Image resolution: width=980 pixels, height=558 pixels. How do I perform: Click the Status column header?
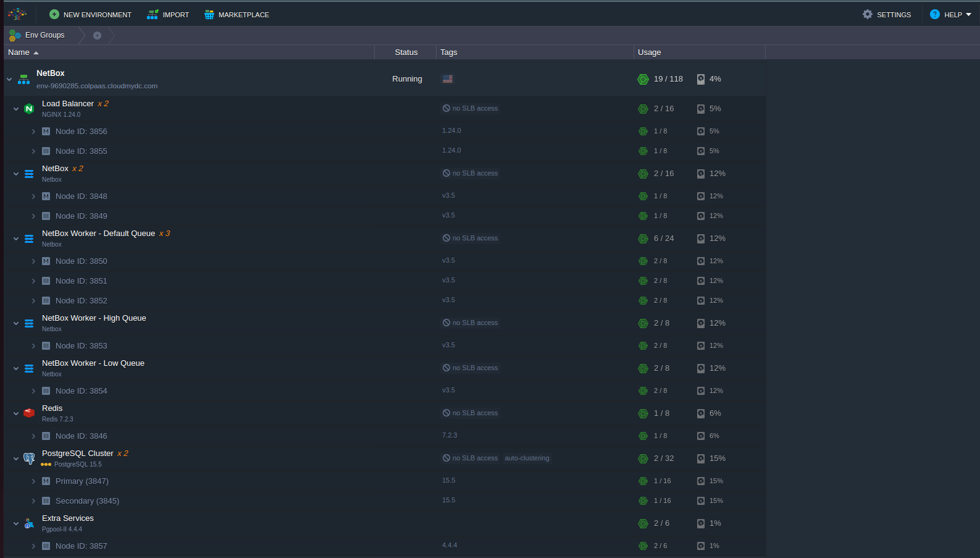(x=406, y=53)
